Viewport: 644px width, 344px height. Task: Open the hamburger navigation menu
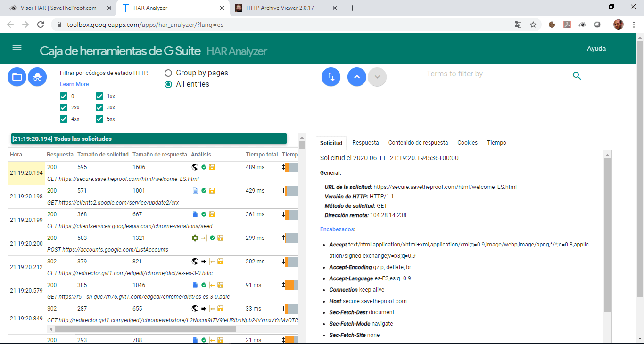click(17, 48)
